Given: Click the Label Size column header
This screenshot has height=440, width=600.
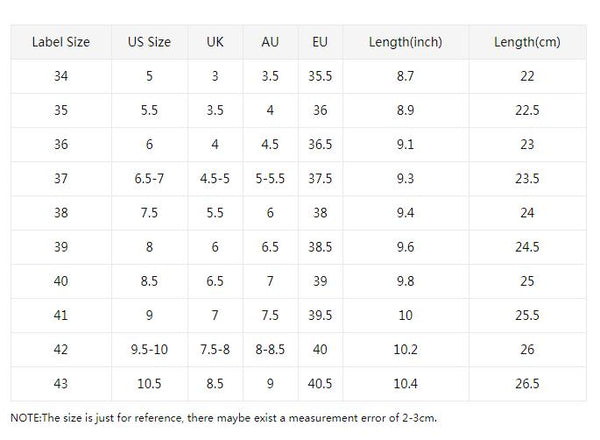Looking at the screenshot, I should click(61, 42).
